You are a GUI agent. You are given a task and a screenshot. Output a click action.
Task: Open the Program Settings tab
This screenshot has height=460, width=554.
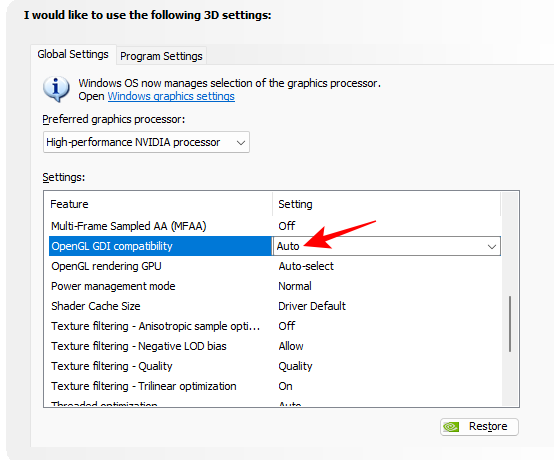point(161,56)
